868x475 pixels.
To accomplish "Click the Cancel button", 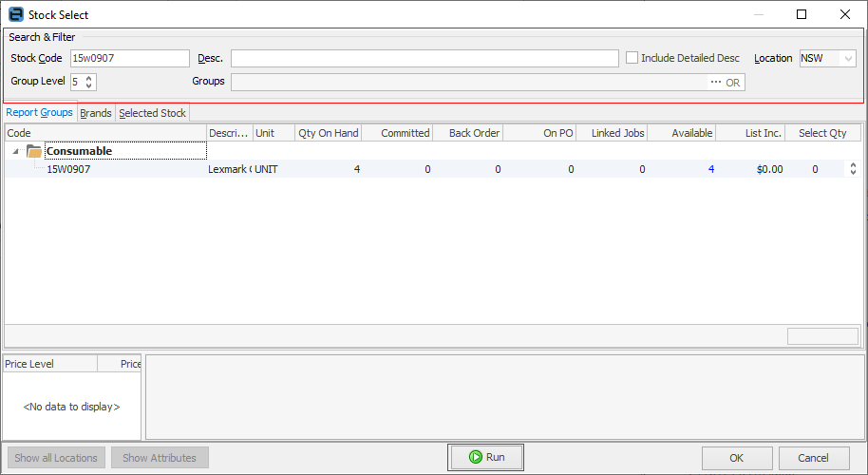I will point(813,458).
